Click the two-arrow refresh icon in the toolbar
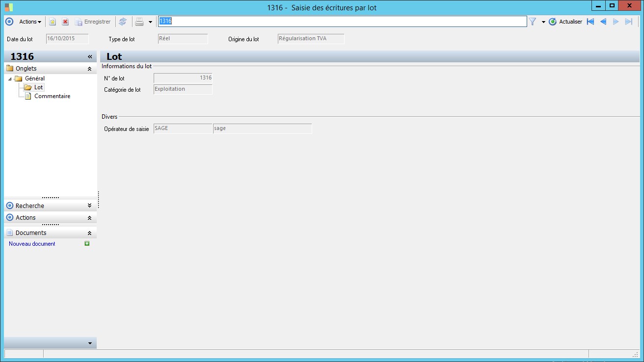Viewport: 644px width, 362px height. pyautogui.click(x=123, y=22)
